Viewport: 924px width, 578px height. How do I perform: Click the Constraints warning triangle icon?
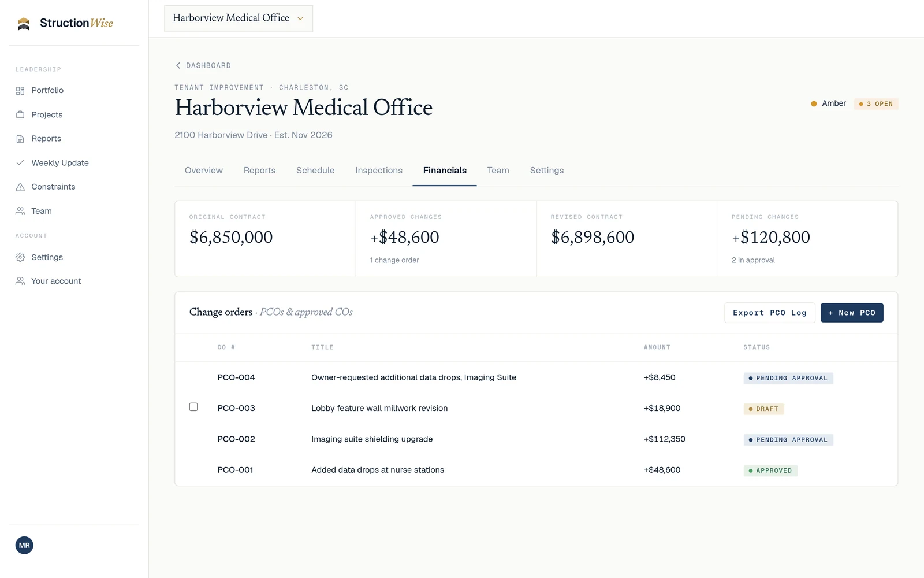(x=20, y=187)
